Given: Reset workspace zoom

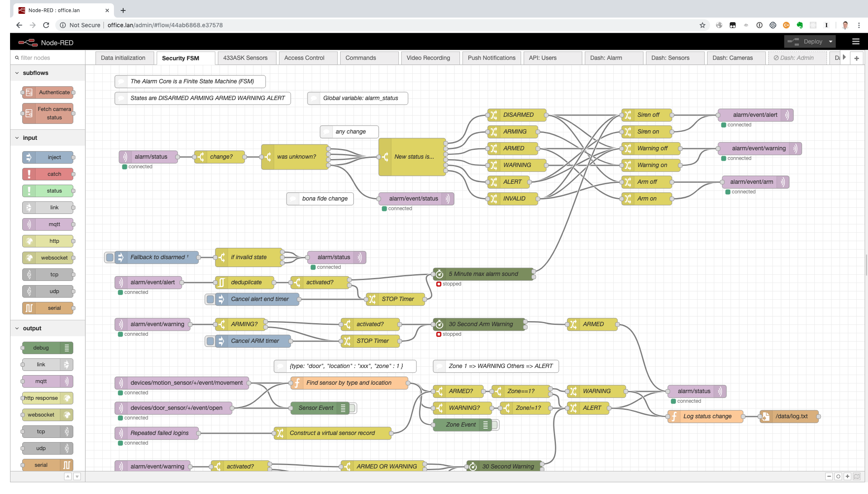Looking at the screenshot, I should pyautogui.click(x=838, y=476).
